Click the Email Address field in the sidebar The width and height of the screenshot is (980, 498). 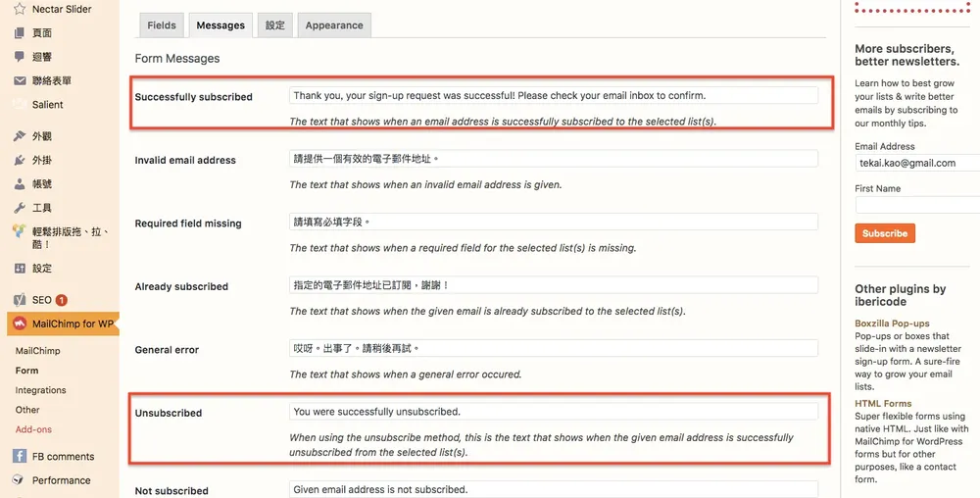pyautogui.click(x=917, y=163)
